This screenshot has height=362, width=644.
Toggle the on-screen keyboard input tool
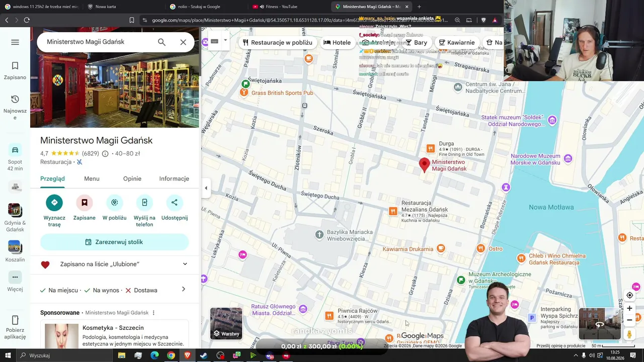(214, 41)
